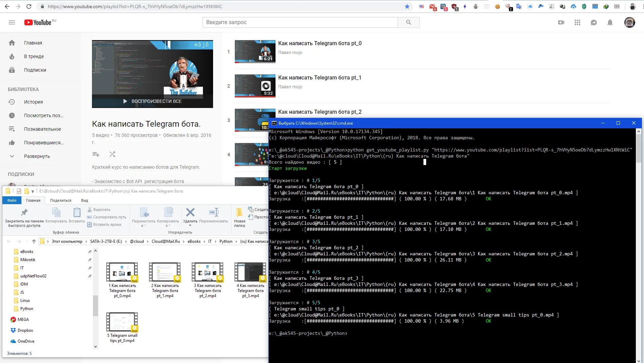644x363 pixels.
Task: Switch to Главная ribbon tab in Explorer
Action: pyautogui.click(x=33, y=200)
